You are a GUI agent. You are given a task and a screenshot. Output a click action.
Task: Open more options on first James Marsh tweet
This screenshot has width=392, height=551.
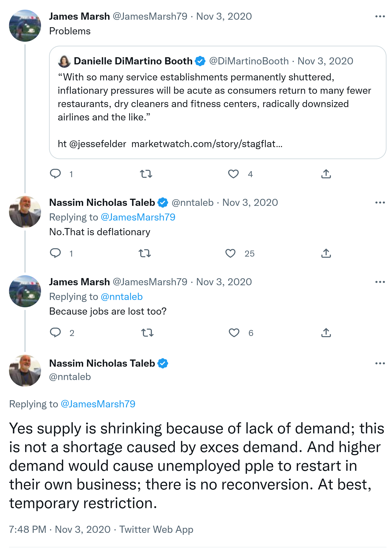point(380,16)
